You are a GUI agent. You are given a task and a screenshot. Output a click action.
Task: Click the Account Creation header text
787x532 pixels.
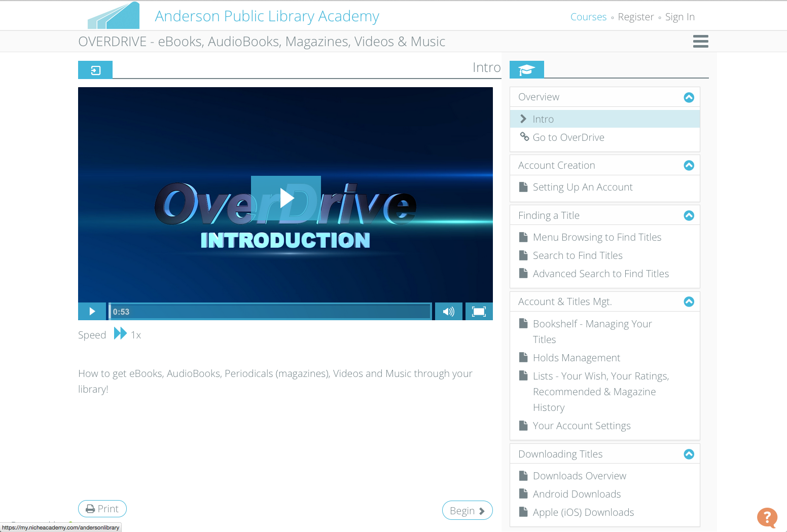pyautogui.click(x=556, y=165)
